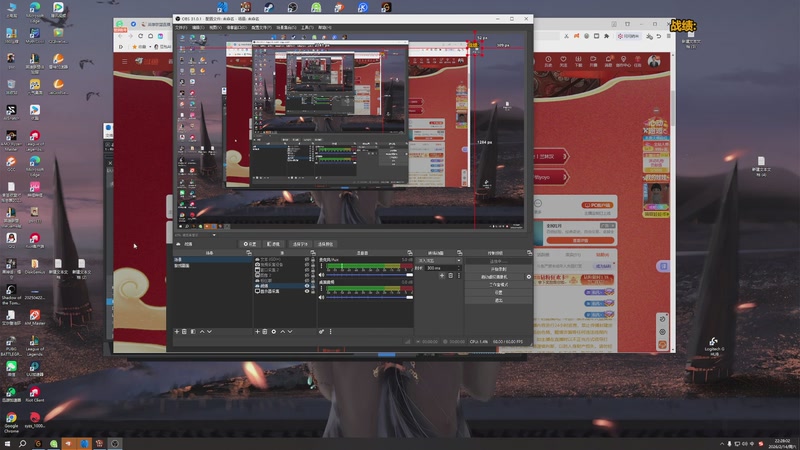Toggle lock of 显示器采集 source
The height and width of the screenshot is (450, 800).
pos(313,291)
